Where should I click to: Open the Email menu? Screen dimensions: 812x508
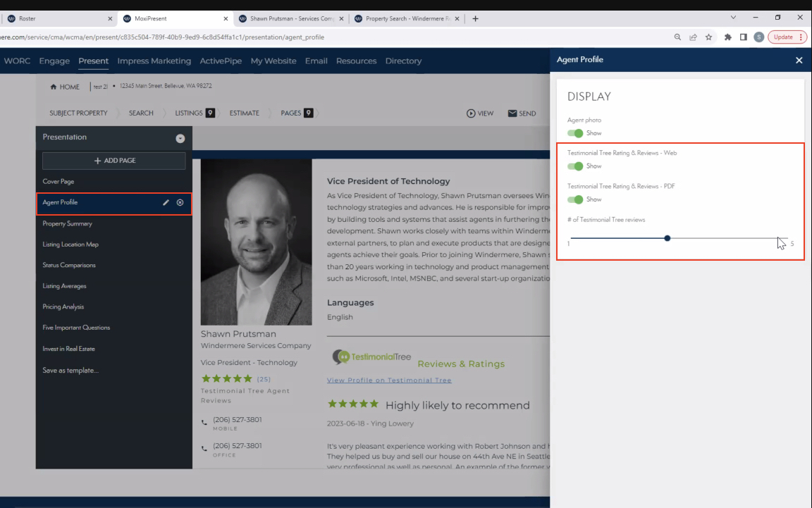point(316,61)
